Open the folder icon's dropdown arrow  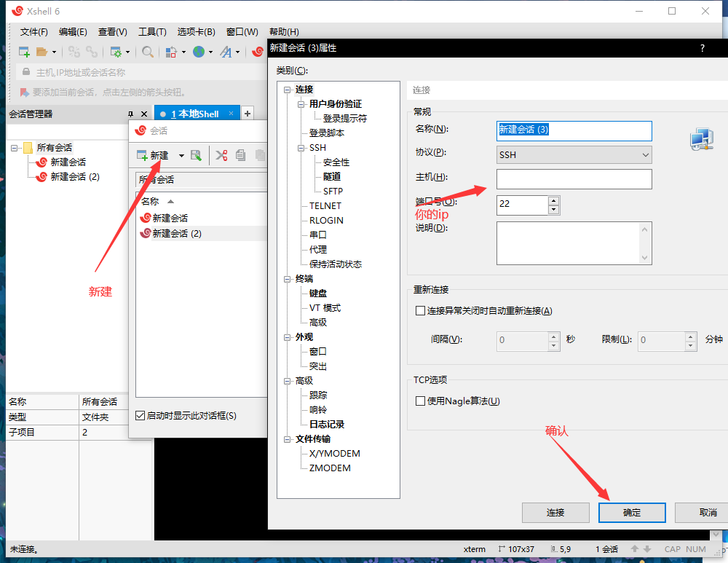54,52
